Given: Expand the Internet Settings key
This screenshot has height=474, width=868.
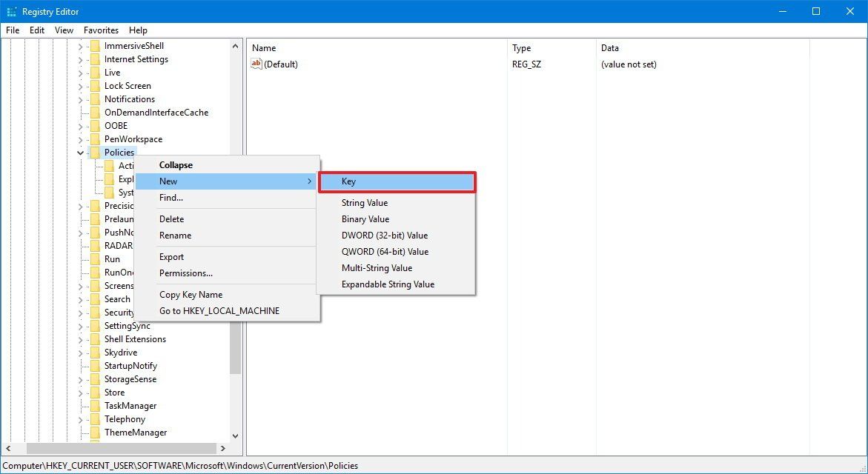Looking at the screenshot, I should (80, 59).
